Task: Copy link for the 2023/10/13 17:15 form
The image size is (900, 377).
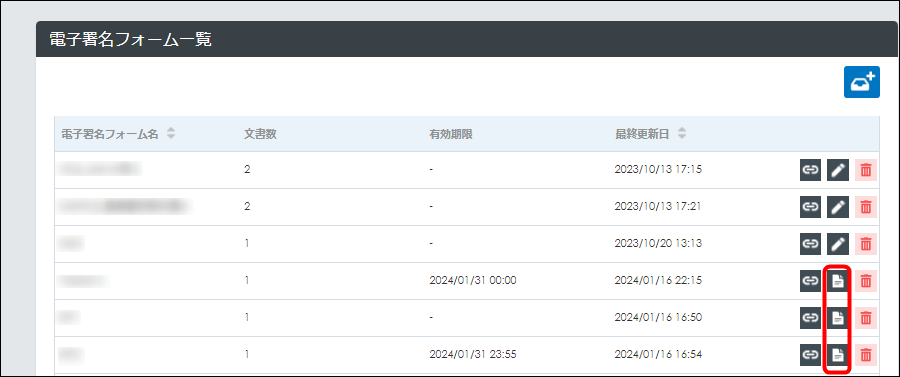Action: (x=810, y=170)
